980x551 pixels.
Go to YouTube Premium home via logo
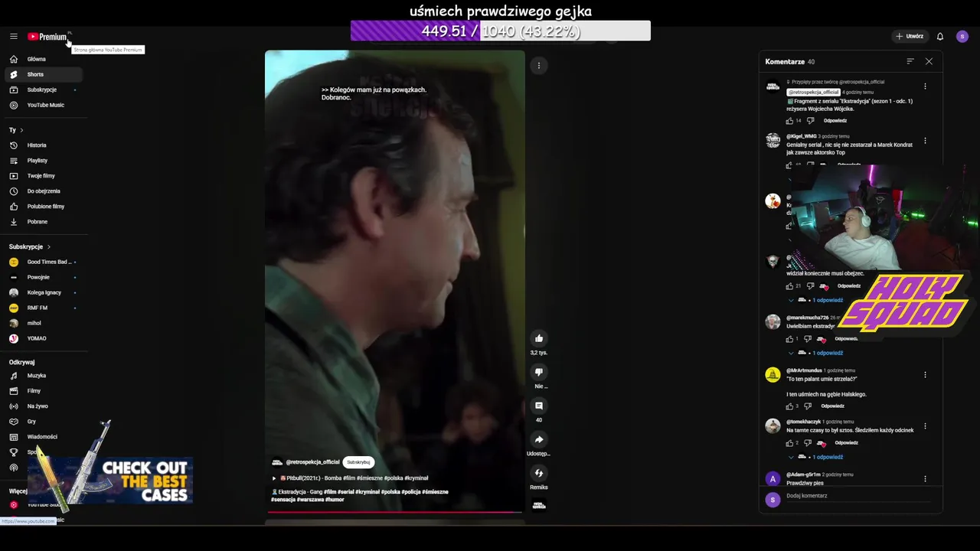pyautogui.click(x=47, y=37)
